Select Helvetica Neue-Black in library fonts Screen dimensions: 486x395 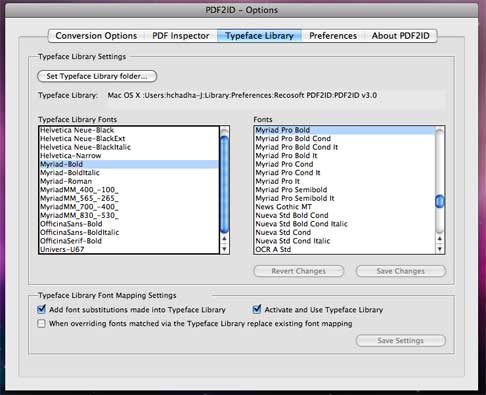click(129, 130)
